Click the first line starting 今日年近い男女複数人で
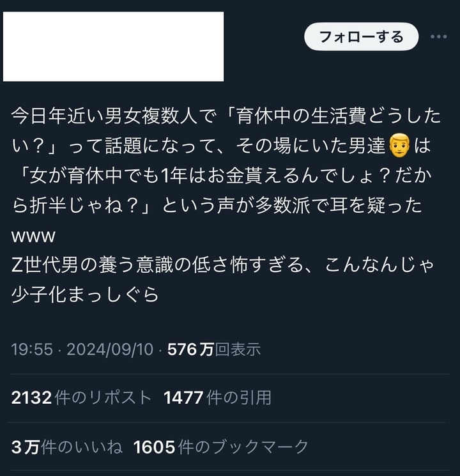The image size is (460, 476). click(x=226, y=116)
